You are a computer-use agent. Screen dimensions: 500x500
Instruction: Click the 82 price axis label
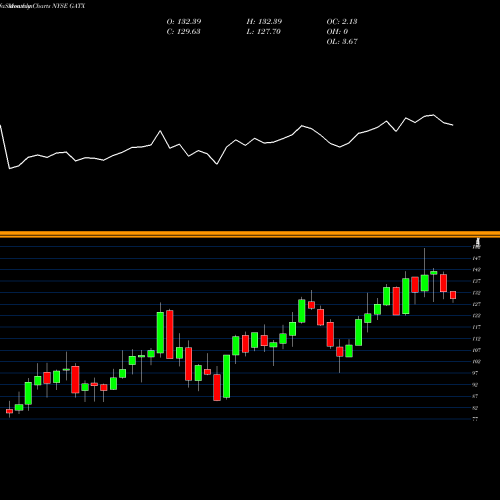point(475,408)
